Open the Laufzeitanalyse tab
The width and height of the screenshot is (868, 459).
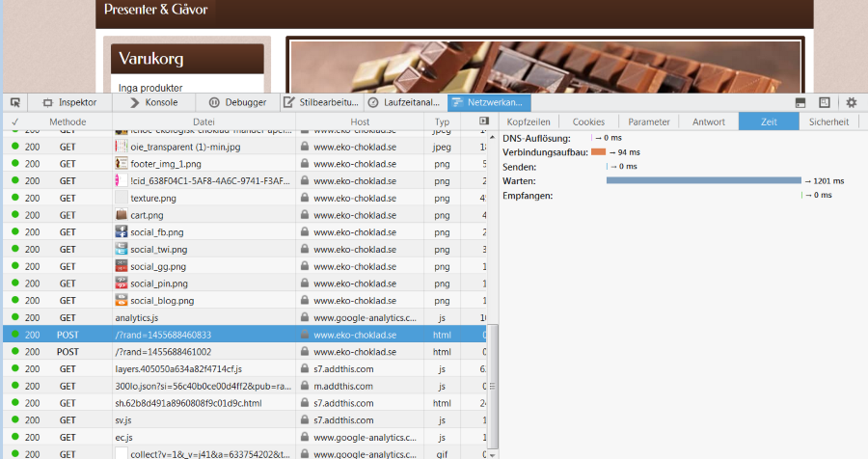[x=405, y=102]
